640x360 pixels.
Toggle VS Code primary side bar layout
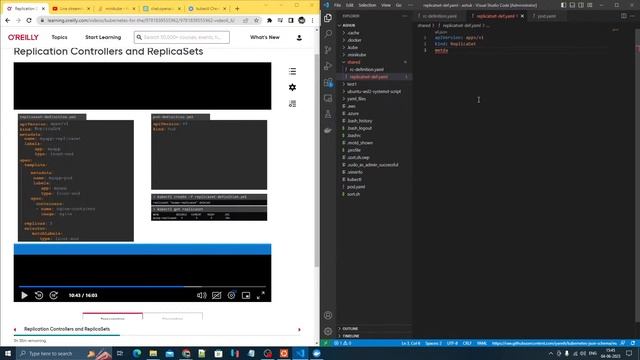[563, 5]
